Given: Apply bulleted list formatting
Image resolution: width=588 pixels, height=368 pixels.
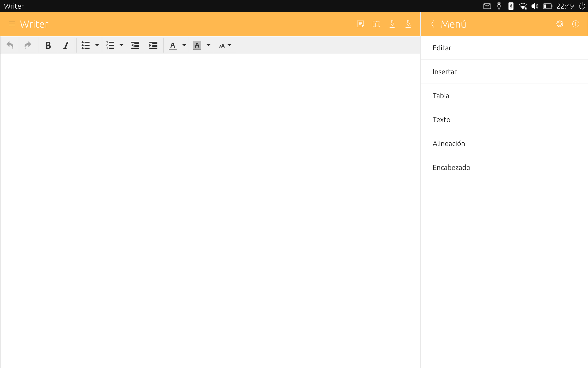Looking at the screenshot, I should tap(85, 45).
